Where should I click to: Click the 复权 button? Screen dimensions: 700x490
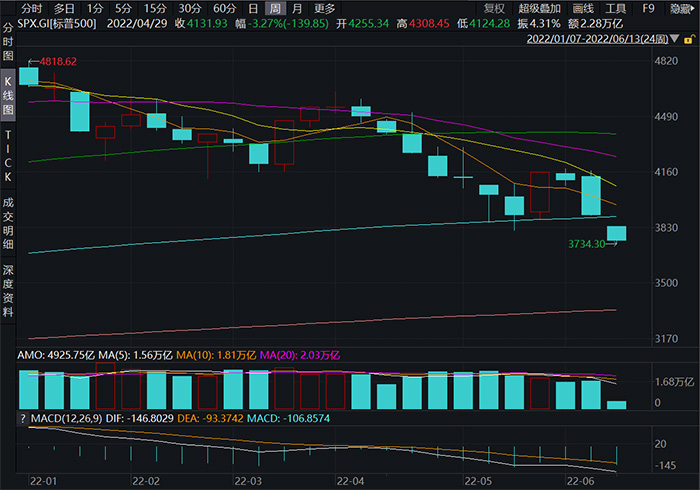[x=494, y=8]
